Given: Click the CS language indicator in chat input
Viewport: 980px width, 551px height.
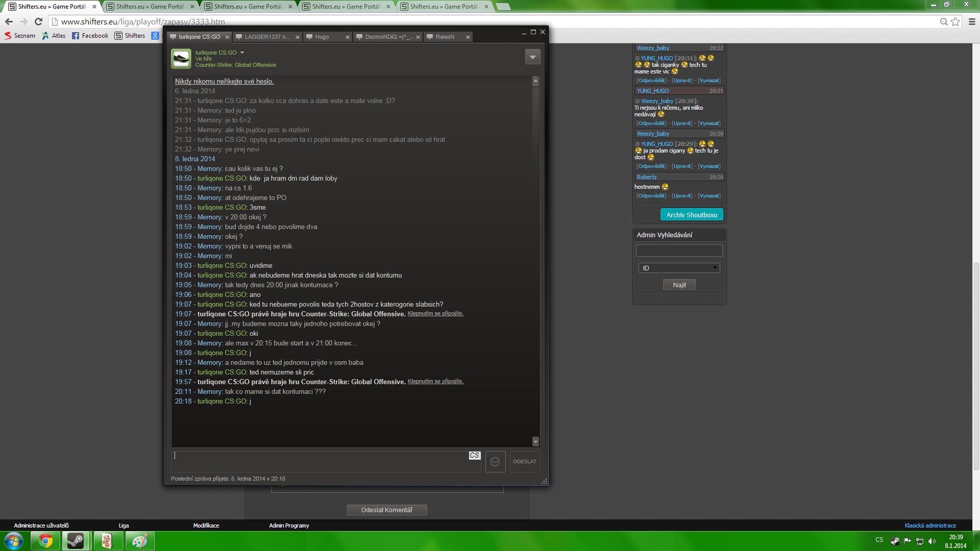Looking at the screenshot, I should [475, 456].
